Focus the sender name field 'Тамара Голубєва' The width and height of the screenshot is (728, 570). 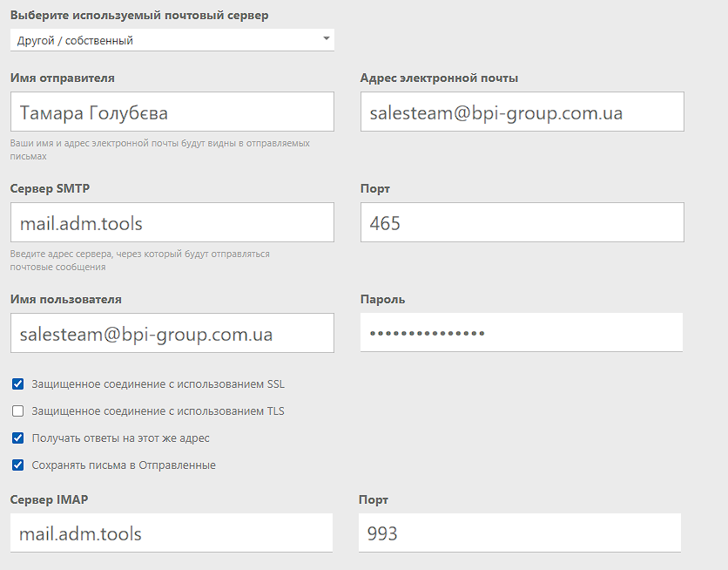[172, 112]
